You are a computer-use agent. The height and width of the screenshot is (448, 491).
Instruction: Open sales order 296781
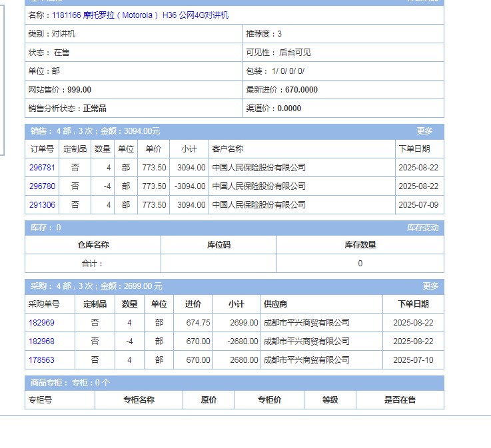(42, 168)
